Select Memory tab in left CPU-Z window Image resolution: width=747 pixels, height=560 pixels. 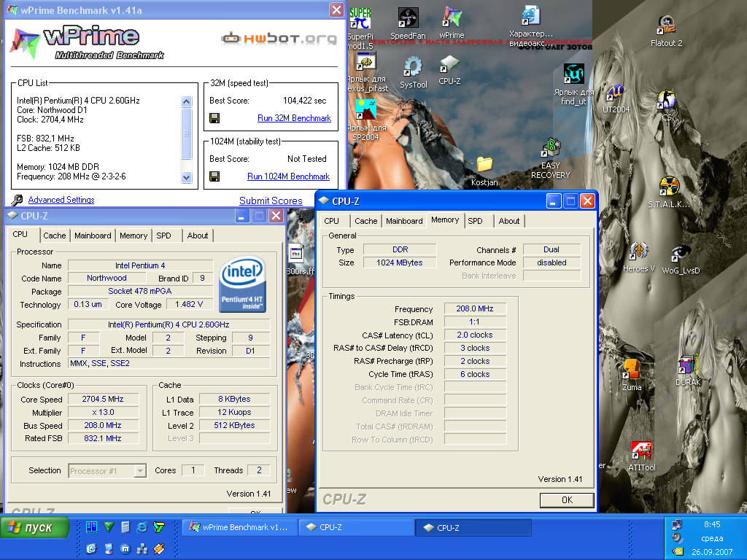click(133, 236)
